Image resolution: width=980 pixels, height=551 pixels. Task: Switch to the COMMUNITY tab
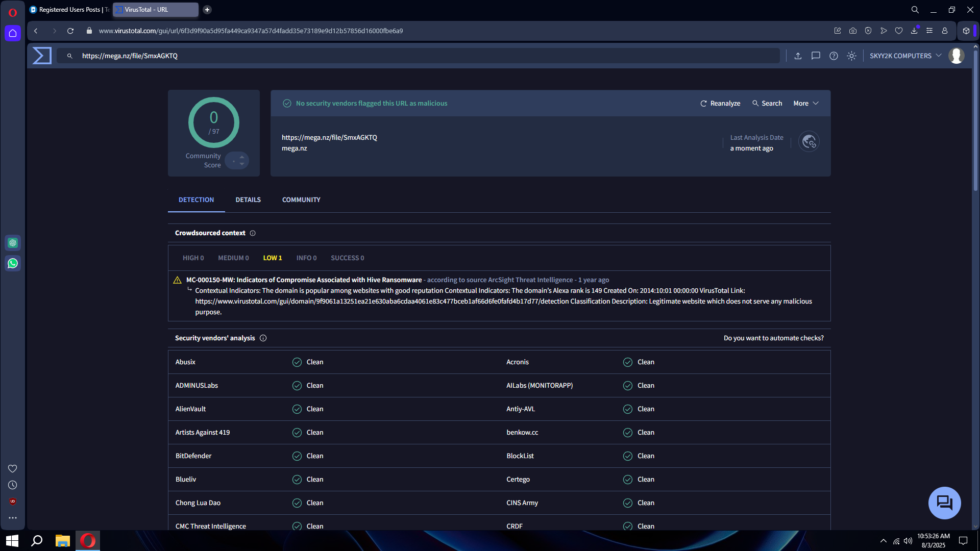pos(301,200)
